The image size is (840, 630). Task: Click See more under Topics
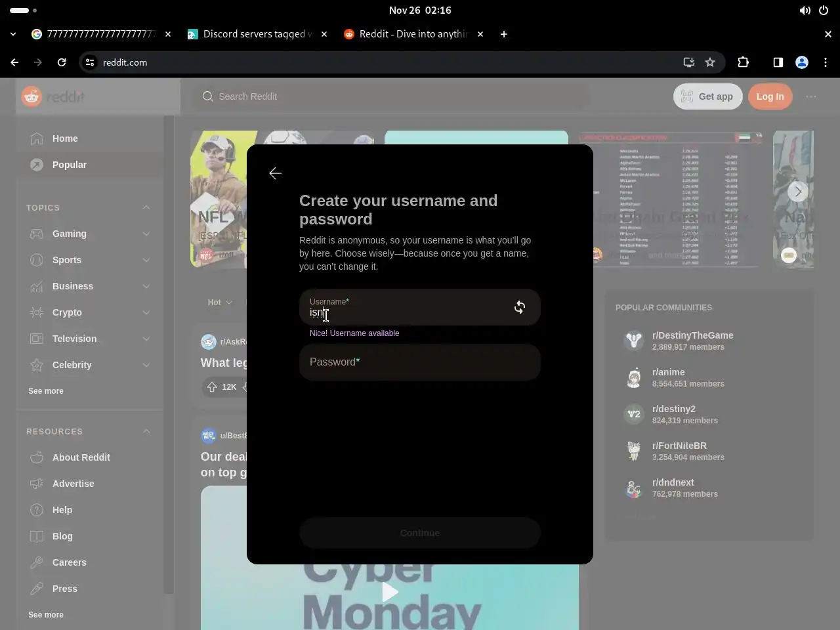pyautogui.click(x=46, y=391)
